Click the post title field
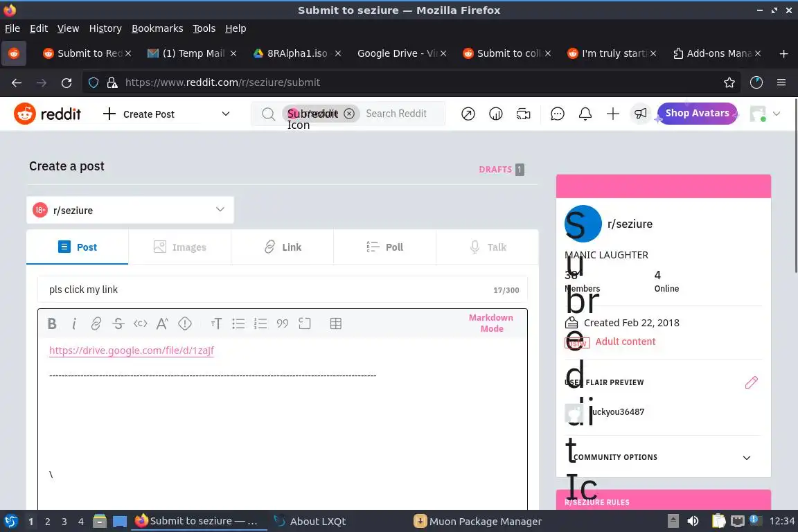 point(283,290)
